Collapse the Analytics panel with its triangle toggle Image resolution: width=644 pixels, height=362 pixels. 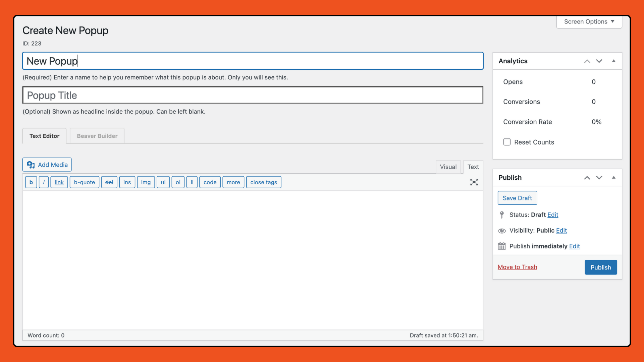pos(613,61)
